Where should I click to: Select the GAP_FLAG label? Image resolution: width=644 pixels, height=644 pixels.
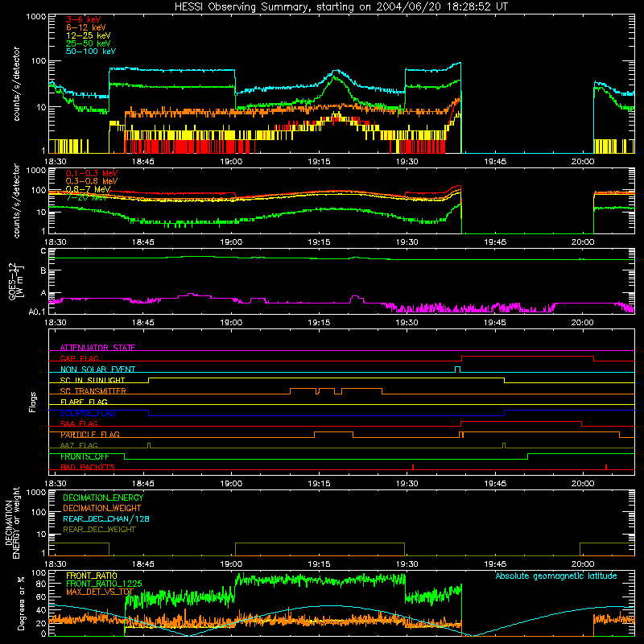(x=79, y=358)
